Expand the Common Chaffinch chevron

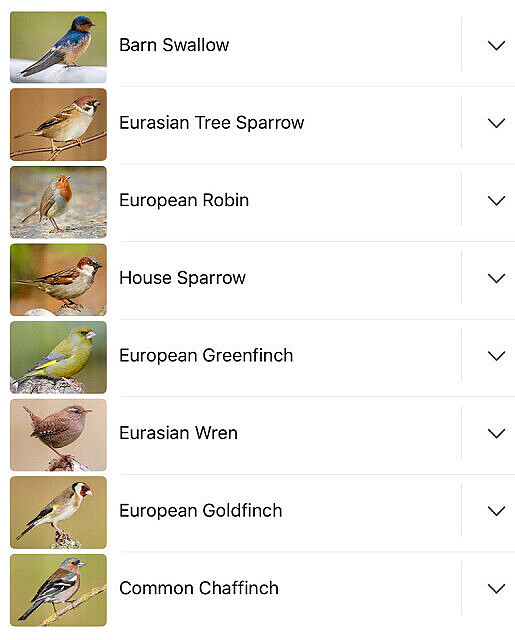(x=496, y=589)
